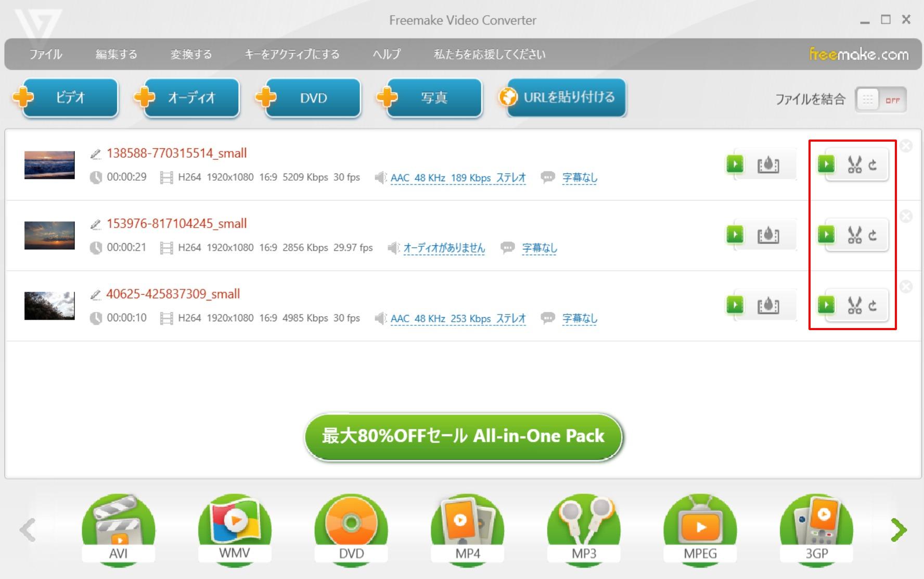Screen dimensions: 924x579
Task: Open the オーディオがありません audio dropdown
Action: pyautogui.click(x=444, y=248)
